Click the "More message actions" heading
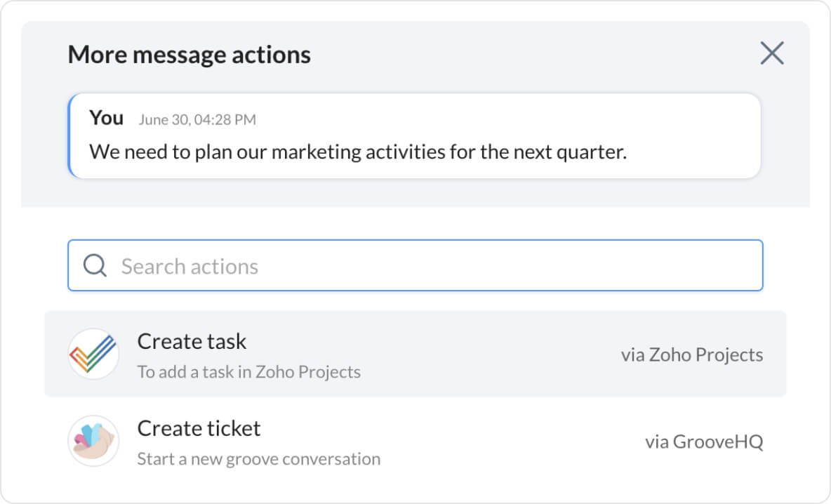 pyautogui.click(x=189, y=55)
